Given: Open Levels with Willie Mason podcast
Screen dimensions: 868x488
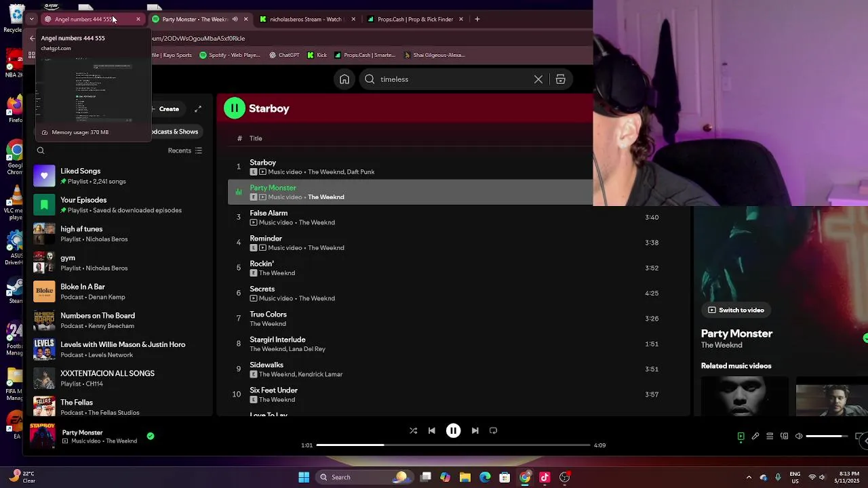Looking at the screenshot, I should pos(120,349).
